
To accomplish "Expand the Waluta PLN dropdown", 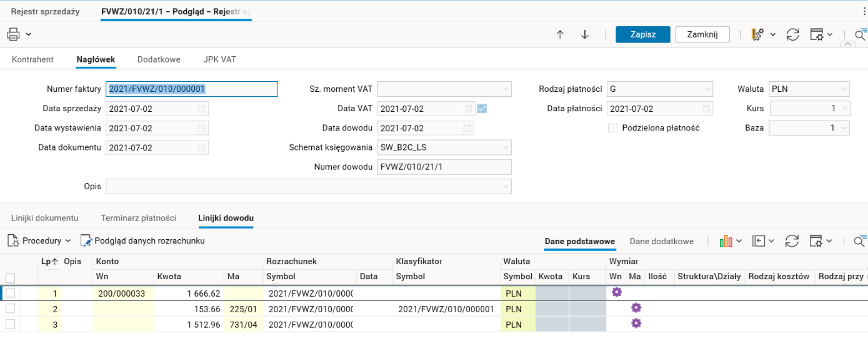I will coord(843,89).
